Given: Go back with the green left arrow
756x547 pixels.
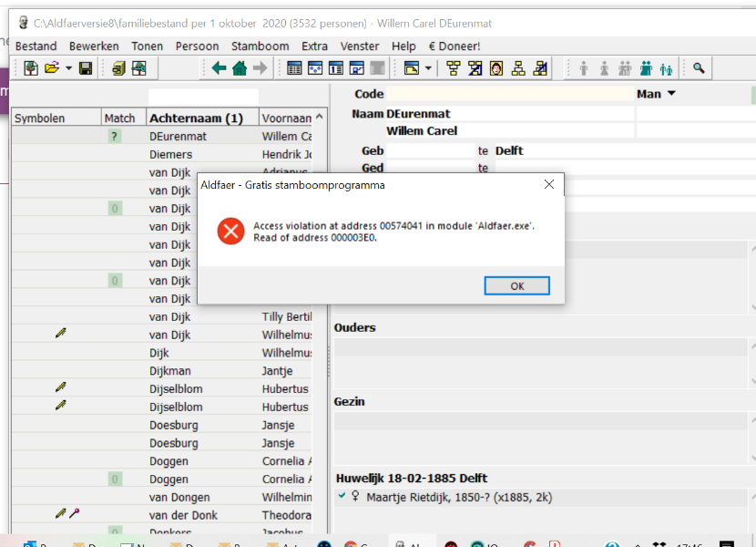Looking at the screenshot, I should click(219, 68).
